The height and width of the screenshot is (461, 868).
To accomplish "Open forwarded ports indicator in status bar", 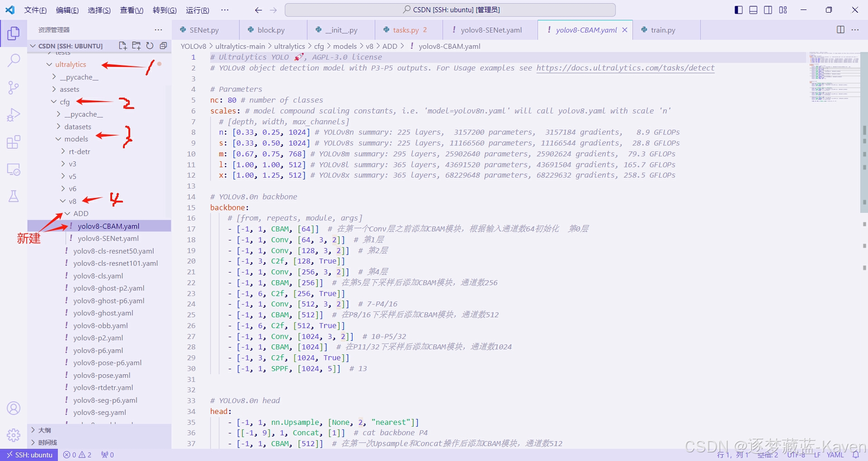I will (107, 455).
